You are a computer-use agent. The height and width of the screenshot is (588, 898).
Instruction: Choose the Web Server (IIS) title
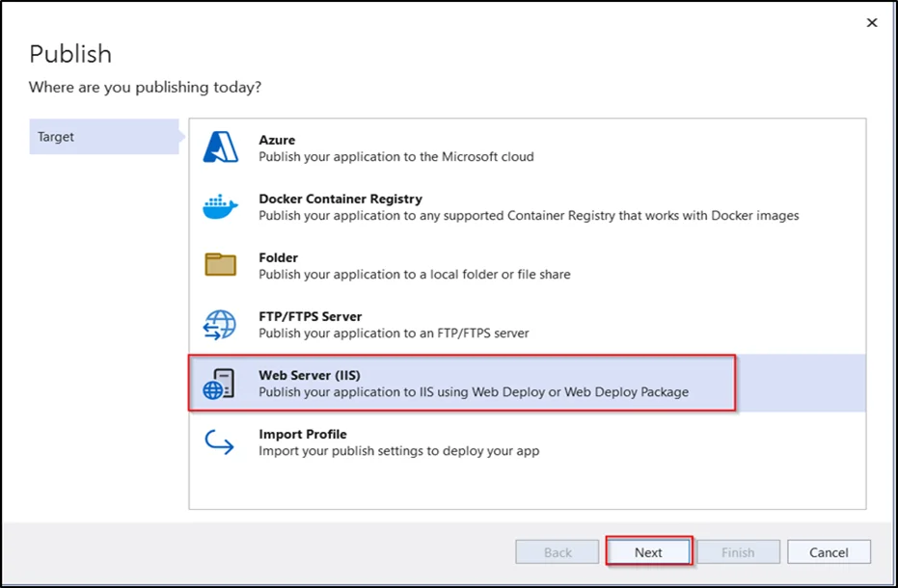point(309,375)
